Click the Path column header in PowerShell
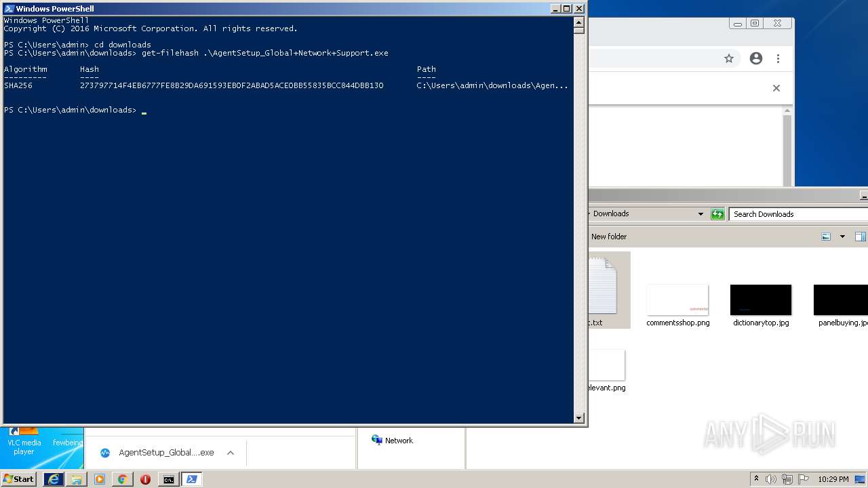The image size is (868, 488). 427,69
